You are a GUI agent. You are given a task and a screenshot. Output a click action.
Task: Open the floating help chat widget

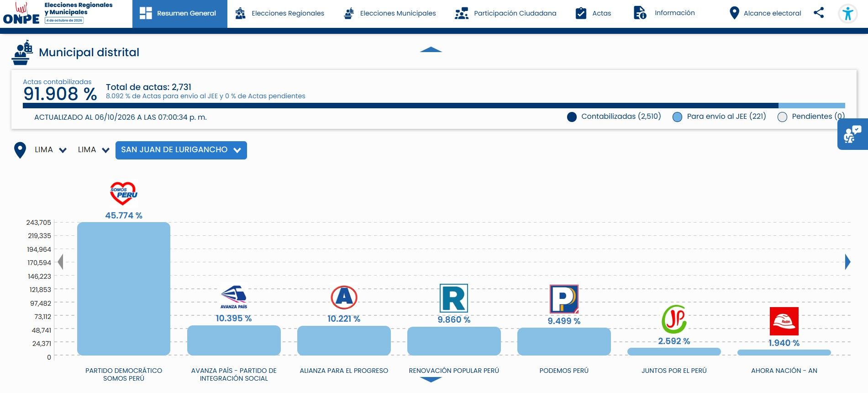(852, 134)
